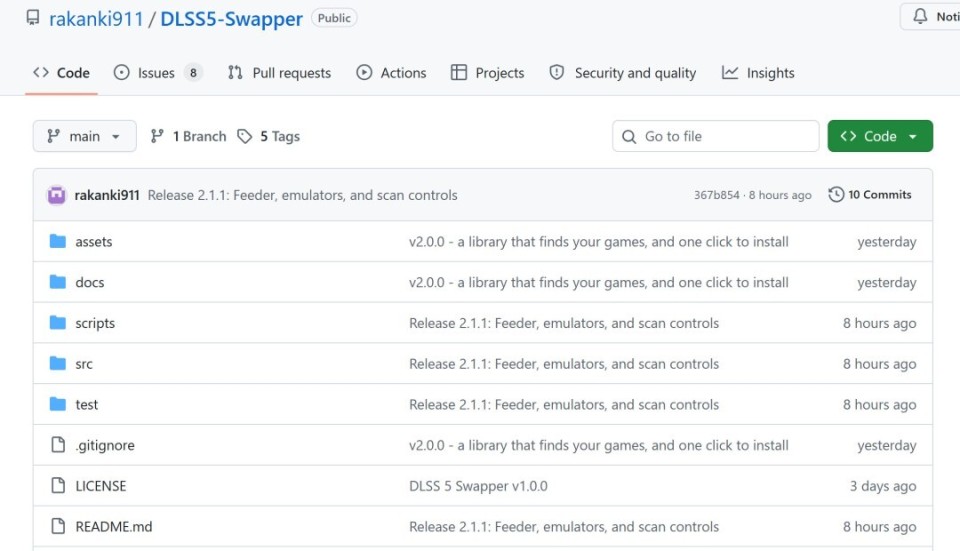The width and height of the screenshot is (960, 551).
Task: Open test row Release 2.1.1 commit message
Action: (564, 405)
